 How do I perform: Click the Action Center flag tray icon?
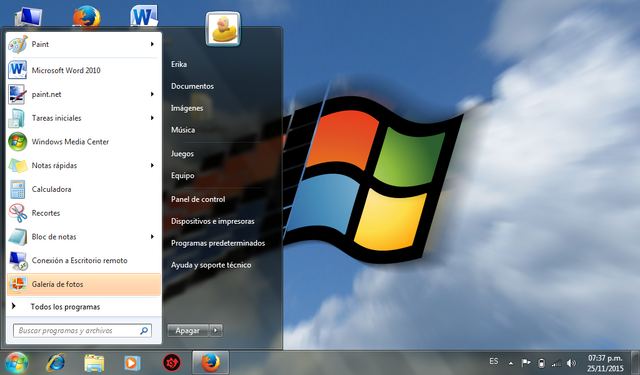point(526,362)
